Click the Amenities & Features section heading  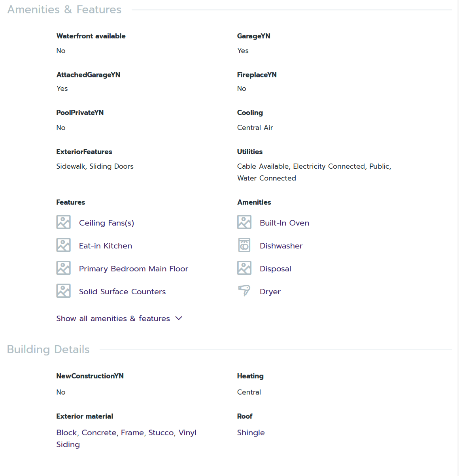[x=64, y=9]
